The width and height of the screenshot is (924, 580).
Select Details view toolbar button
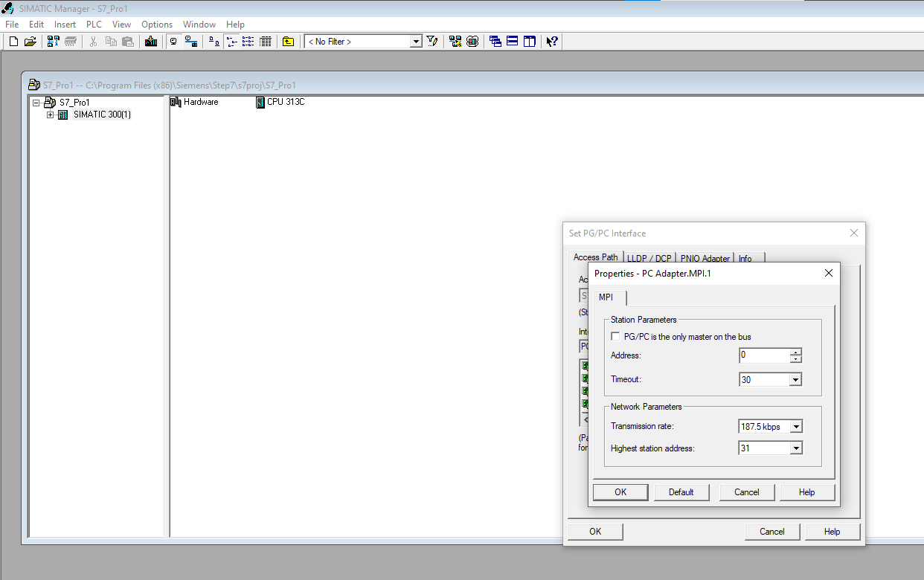265,42
